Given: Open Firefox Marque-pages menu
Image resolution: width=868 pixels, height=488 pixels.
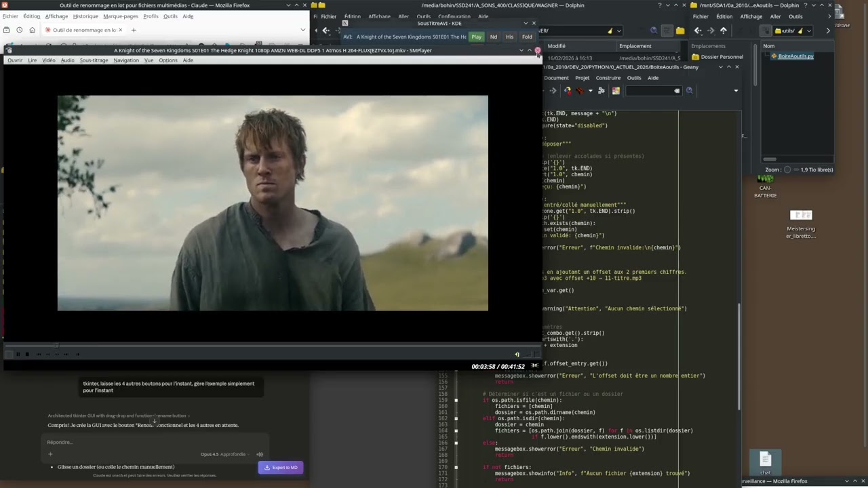Looking at the screenshot, I should tap(121, 16).
